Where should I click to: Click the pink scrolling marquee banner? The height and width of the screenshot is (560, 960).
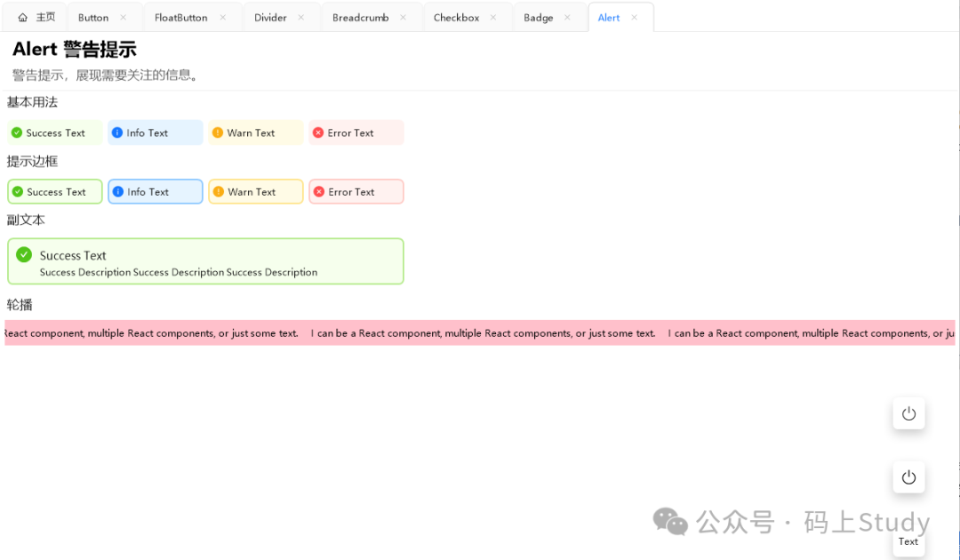pos(480,333)
